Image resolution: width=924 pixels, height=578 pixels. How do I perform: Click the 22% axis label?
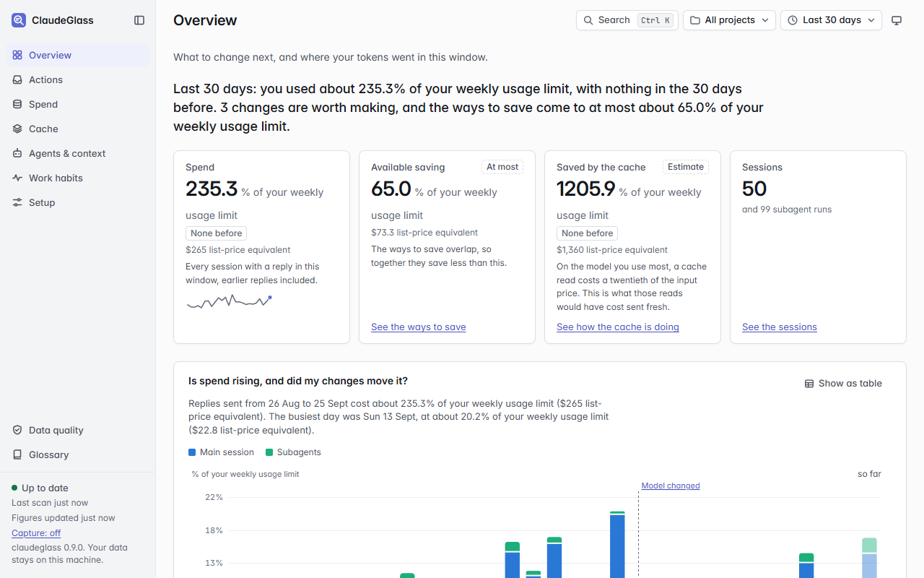(214, 497)
